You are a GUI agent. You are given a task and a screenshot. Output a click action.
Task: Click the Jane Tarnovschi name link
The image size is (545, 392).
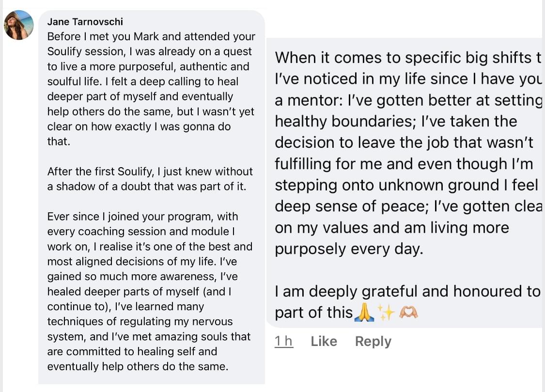coord(85,22)
